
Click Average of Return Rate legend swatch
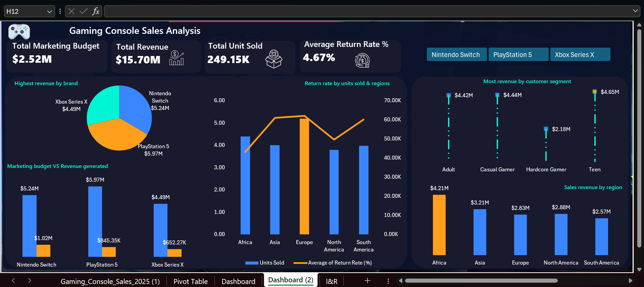(x=300, y=263)
